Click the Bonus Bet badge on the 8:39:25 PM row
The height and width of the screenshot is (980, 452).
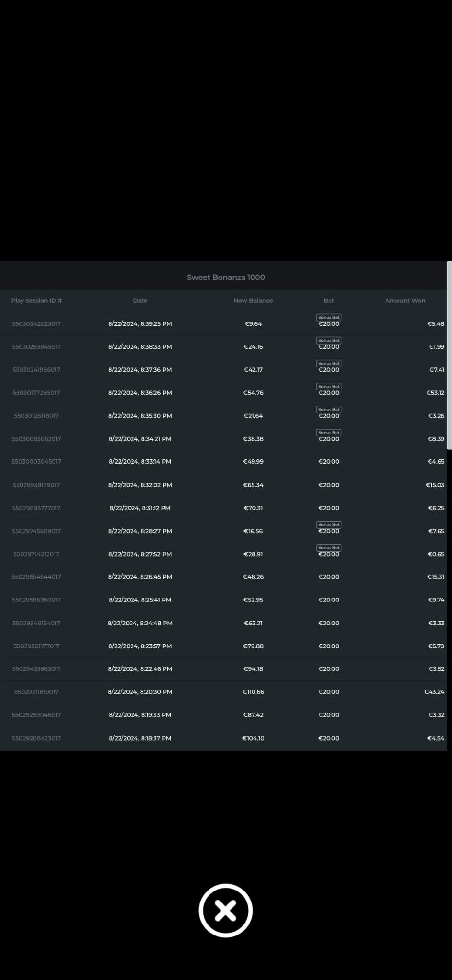point(329,317)
